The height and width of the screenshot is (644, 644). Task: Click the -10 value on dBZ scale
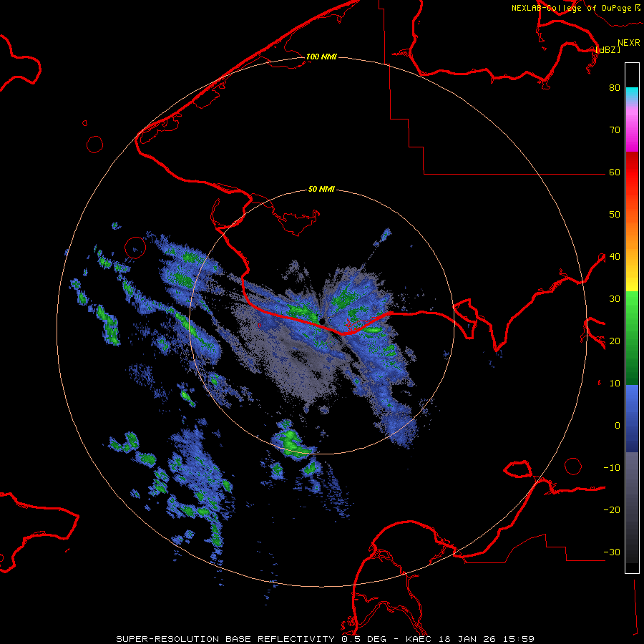coord(612,467)
